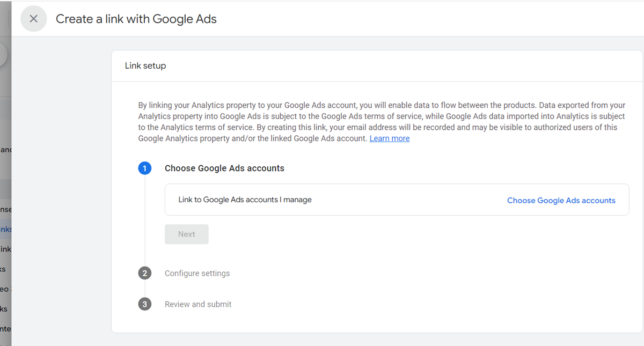Click the blue step 1 number circle
The image size is (644, 346).
tap(145, 168)
